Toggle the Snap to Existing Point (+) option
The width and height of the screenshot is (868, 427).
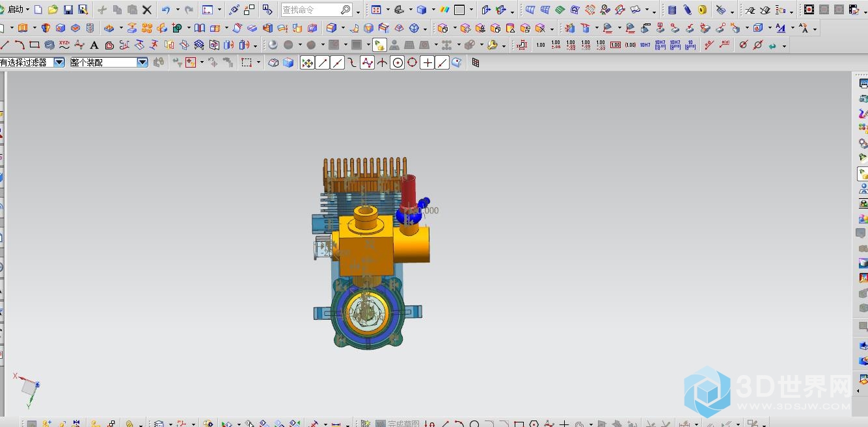pos(427,62)
